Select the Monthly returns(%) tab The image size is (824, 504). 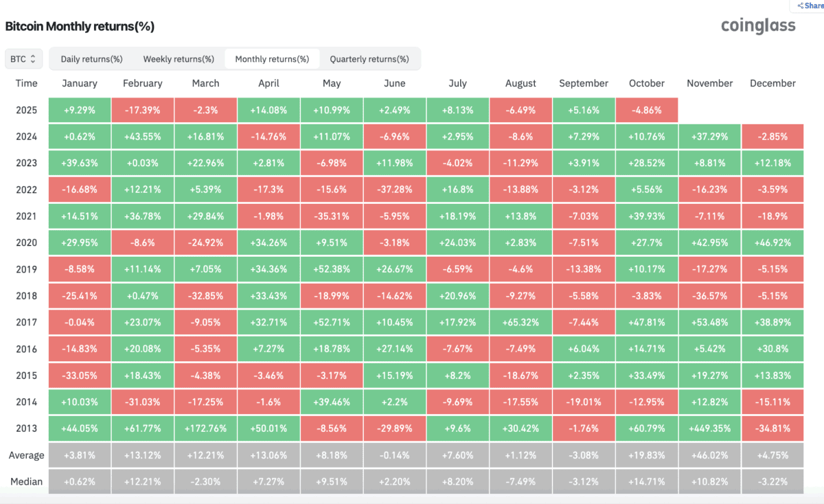(x=272, y=59)
